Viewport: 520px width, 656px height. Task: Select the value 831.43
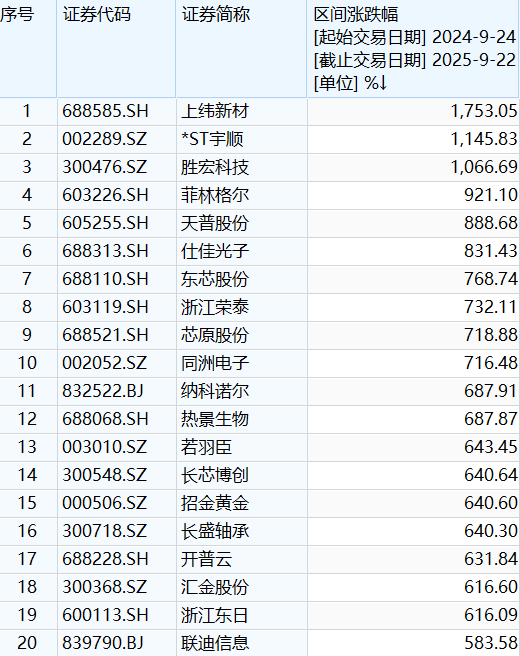(491, 251)
